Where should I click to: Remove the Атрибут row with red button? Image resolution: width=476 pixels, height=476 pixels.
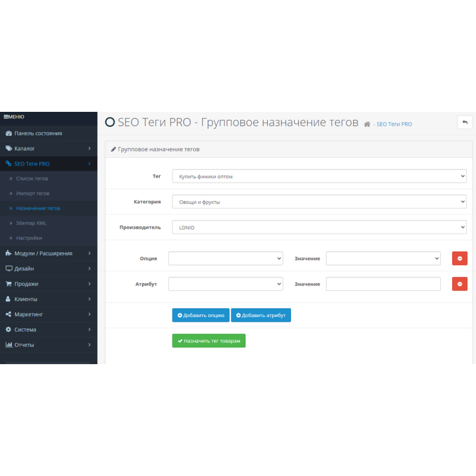pos(459,284)
